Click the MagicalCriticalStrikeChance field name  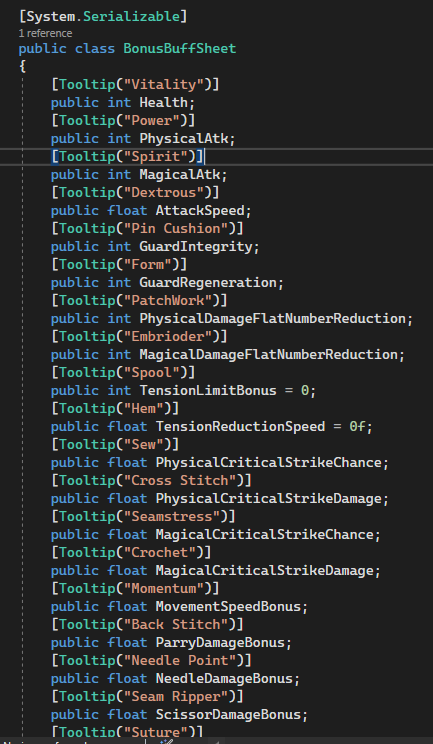(264, 535)
